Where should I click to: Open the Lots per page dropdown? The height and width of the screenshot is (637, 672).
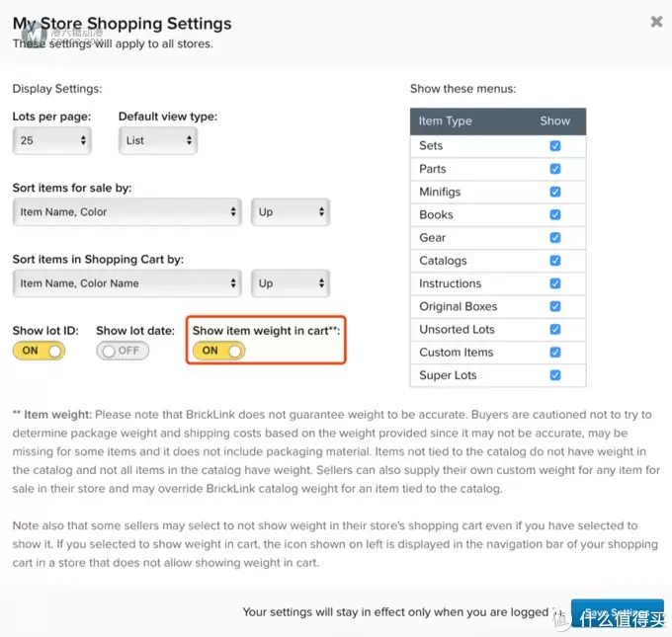[51, 140]
